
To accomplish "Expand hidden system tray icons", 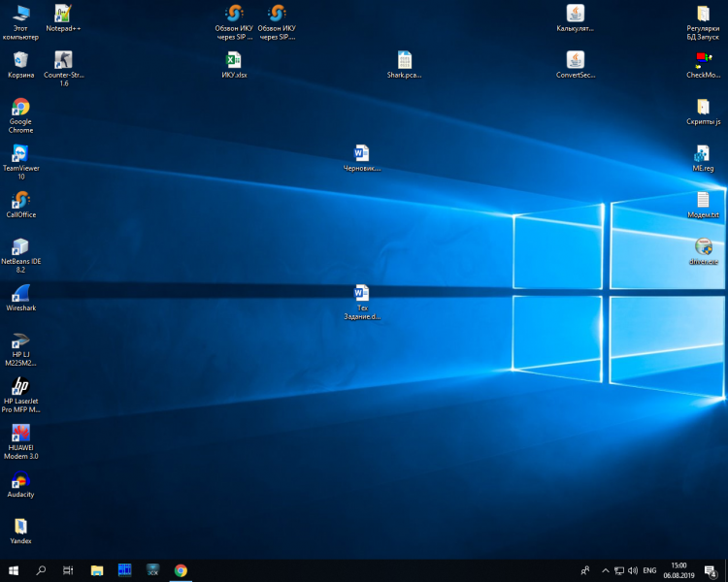I will click(x=606, y=570).
